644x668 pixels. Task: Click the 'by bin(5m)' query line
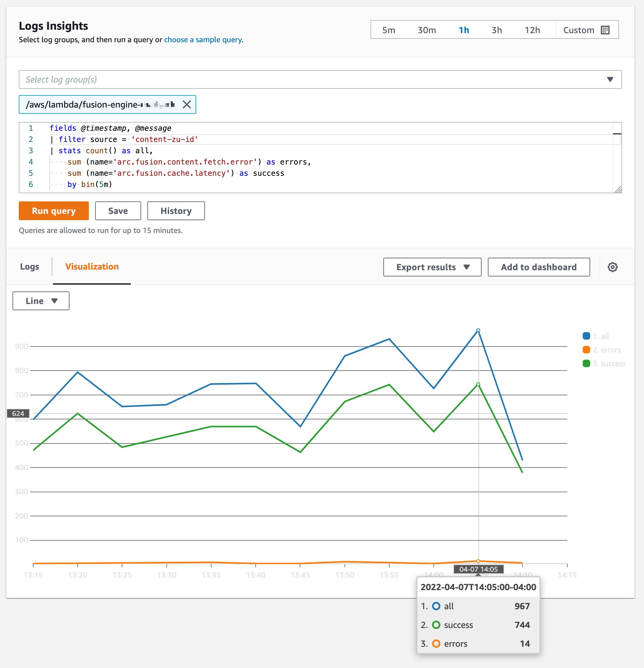pos(90,185)
